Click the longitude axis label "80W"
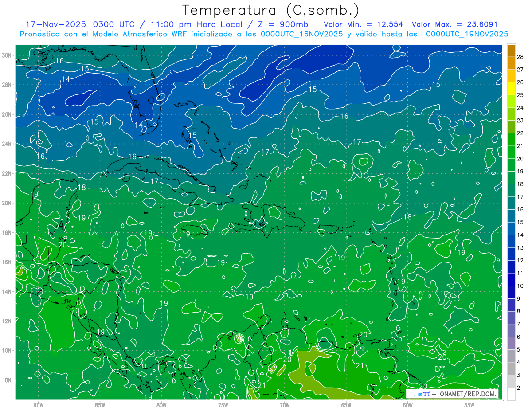The width and height of the screenshot is (532, 411). (x=161, y=405)
